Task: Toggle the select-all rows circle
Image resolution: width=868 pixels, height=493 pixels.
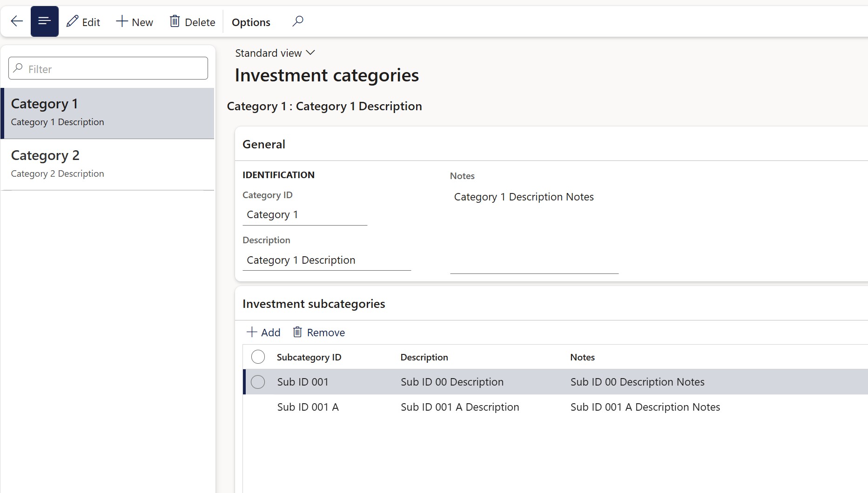Action: [x=258, y=357]
